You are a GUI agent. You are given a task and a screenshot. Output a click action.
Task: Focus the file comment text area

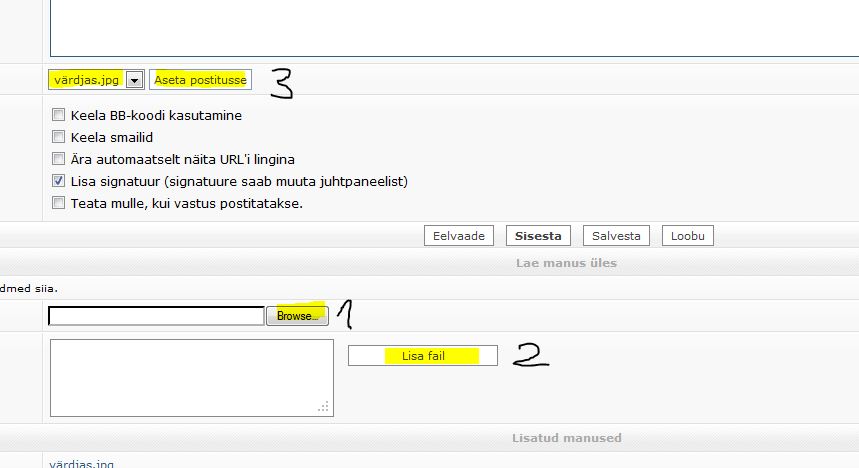tap(190, 377)
